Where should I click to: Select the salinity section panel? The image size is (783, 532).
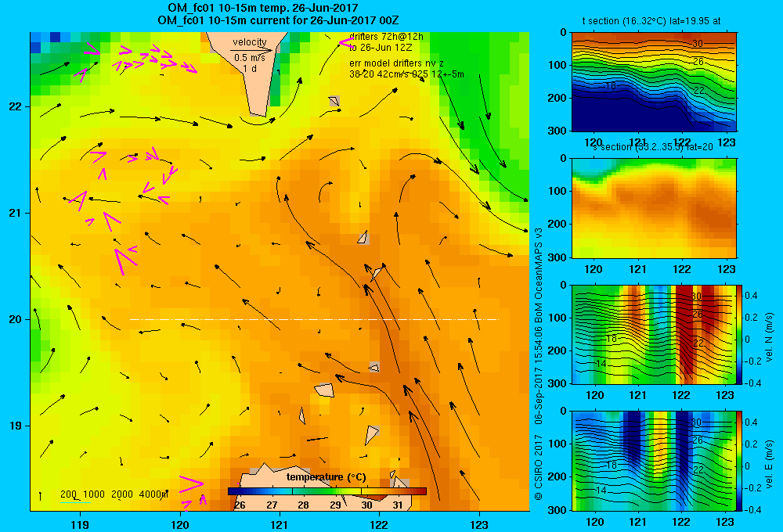point(654,208)
